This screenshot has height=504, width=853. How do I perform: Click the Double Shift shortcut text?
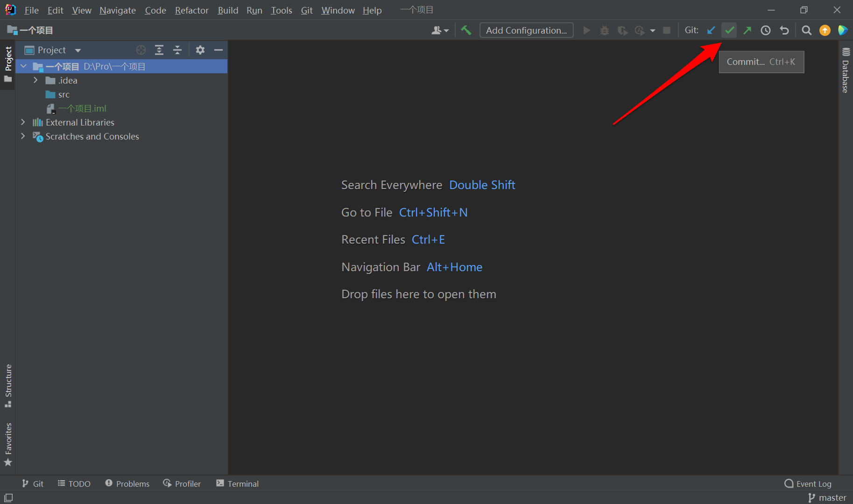[x=482, y=185]
